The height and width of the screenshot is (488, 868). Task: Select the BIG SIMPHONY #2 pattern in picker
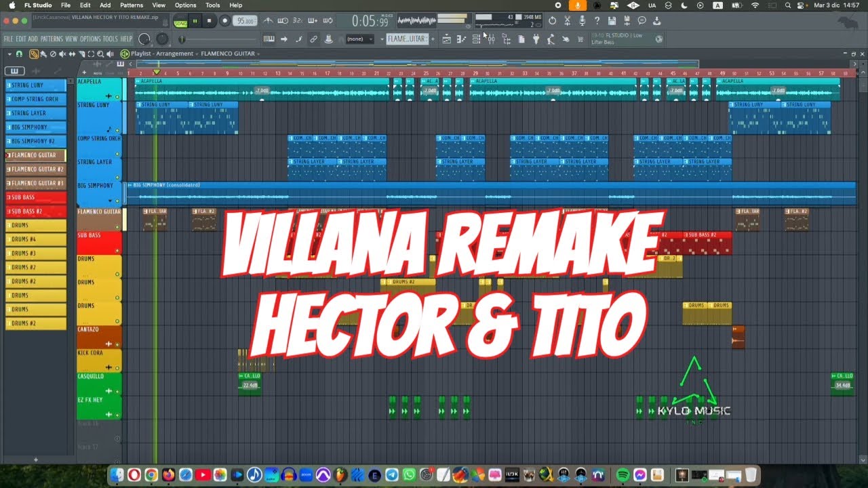tap(36, 141)
